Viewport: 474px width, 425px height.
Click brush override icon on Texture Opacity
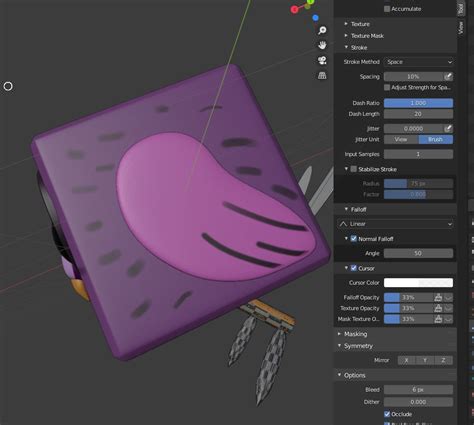[438, 308]
